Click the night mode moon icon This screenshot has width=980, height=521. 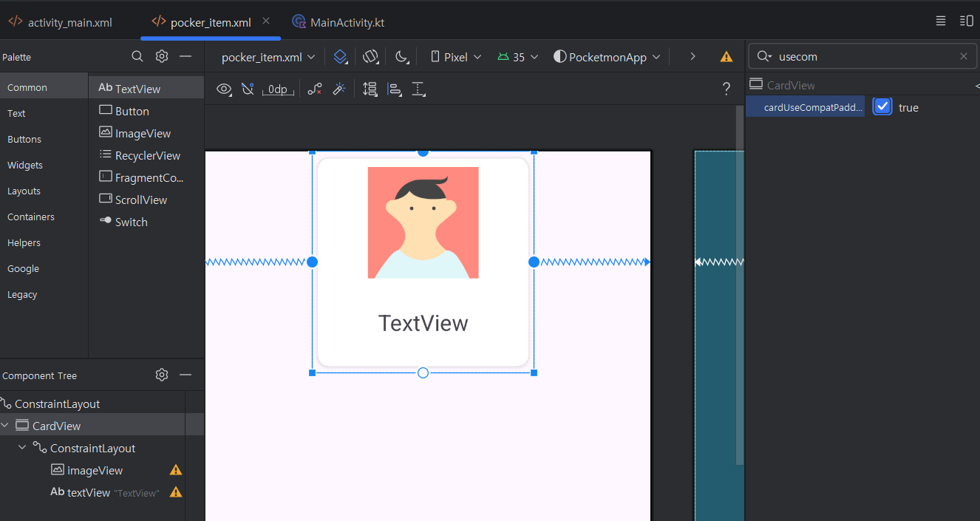pyautogui.click(x=401, y=57)
